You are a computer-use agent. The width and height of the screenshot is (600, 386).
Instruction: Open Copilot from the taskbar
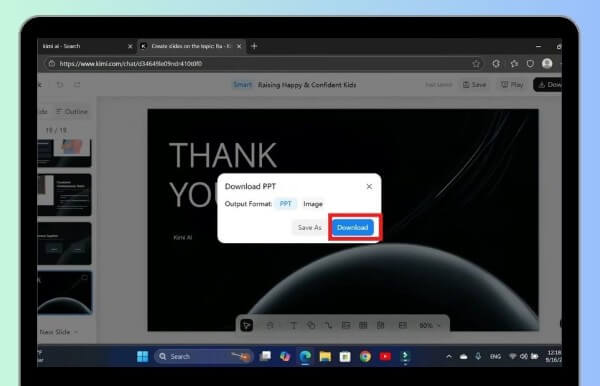[285, 357]
